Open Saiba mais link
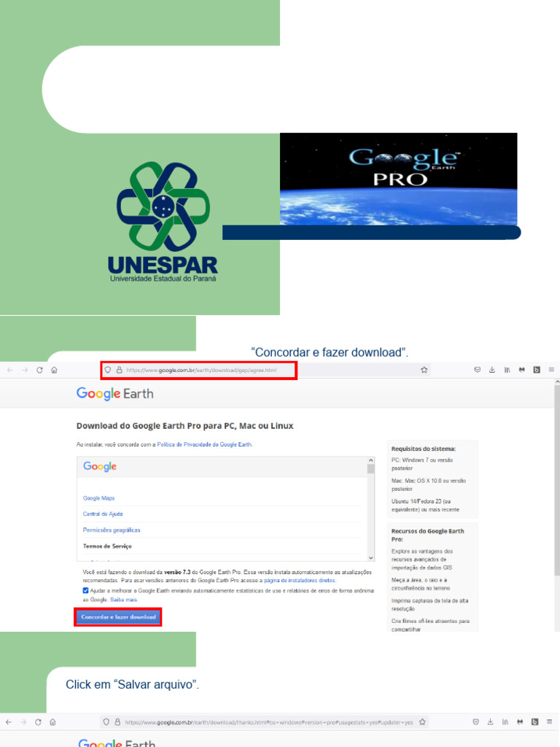 [x=123, y=600]
